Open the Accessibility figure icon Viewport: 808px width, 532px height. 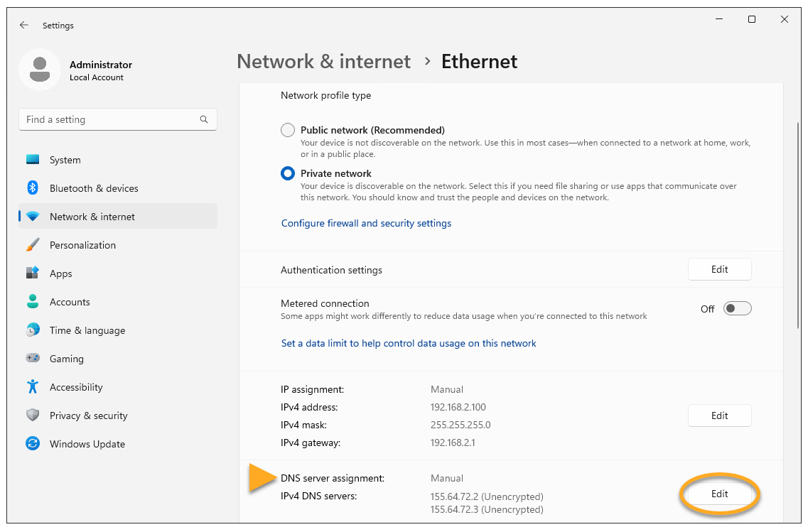pos(33,387)
